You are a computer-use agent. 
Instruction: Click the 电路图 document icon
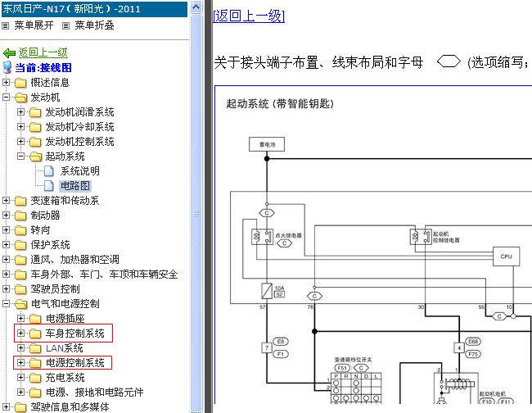(x=49, y=186)
